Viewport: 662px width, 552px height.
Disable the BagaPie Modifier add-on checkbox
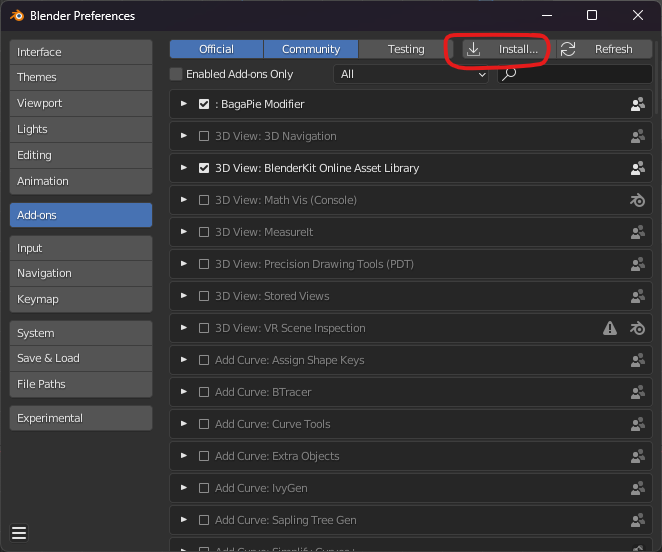tap(204, 104)
